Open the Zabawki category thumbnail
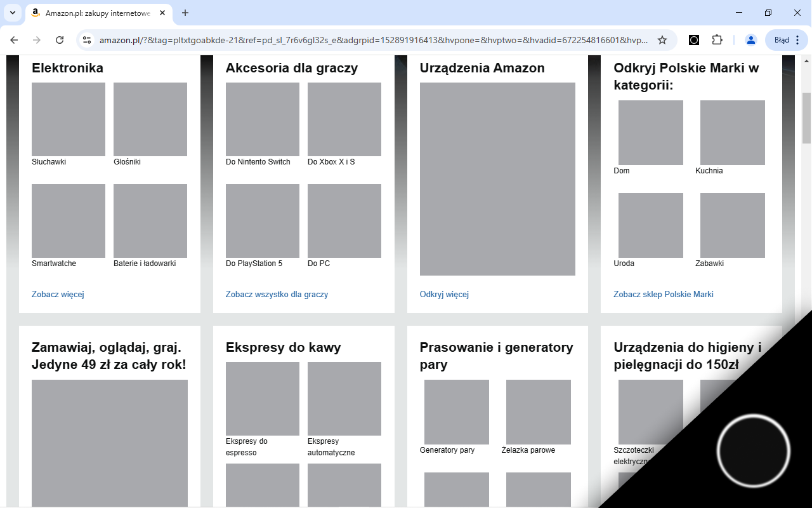 (x=733, y=225)
